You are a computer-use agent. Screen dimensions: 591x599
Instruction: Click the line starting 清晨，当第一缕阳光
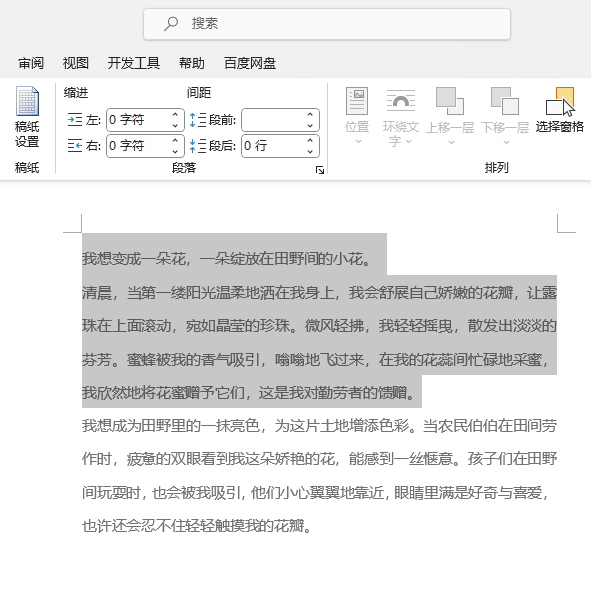[319, 293]
